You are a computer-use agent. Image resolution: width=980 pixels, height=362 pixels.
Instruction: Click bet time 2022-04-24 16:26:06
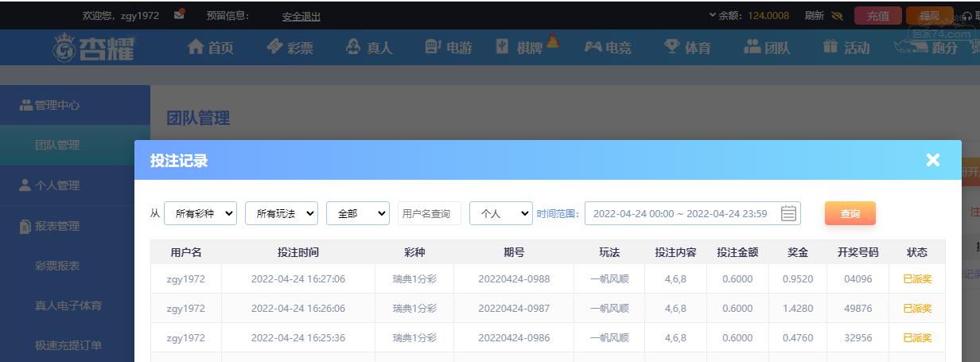298,309
